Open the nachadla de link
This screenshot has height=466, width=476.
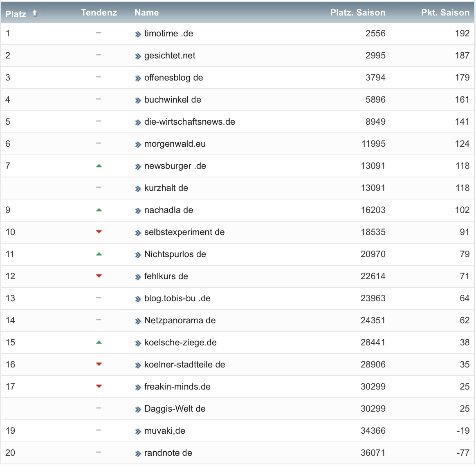[x=168, y=210]
